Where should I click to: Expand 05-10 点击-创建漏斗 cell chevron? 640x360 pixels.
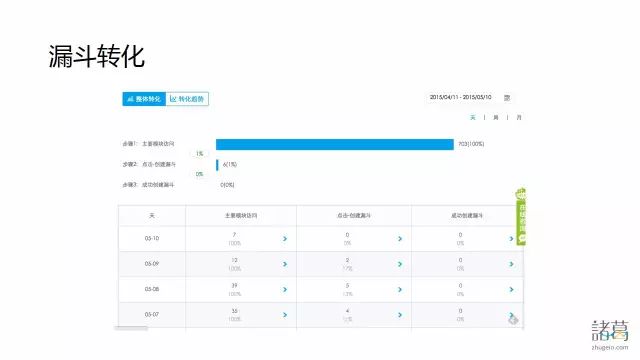(x=400, y=238)
